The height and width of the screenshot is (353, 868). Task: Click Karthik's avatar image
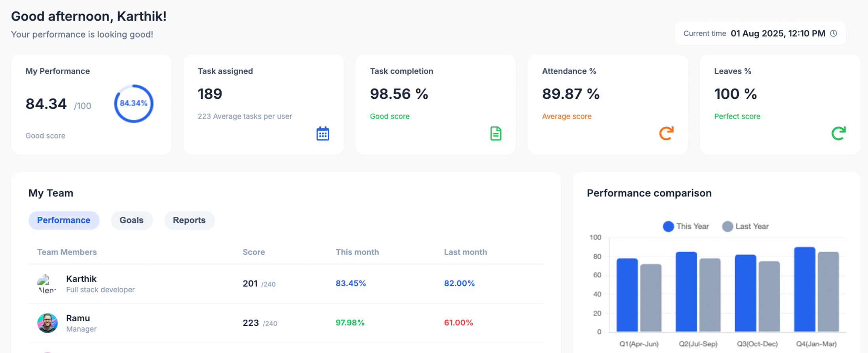pyautogui.click(x=47, y=284)
